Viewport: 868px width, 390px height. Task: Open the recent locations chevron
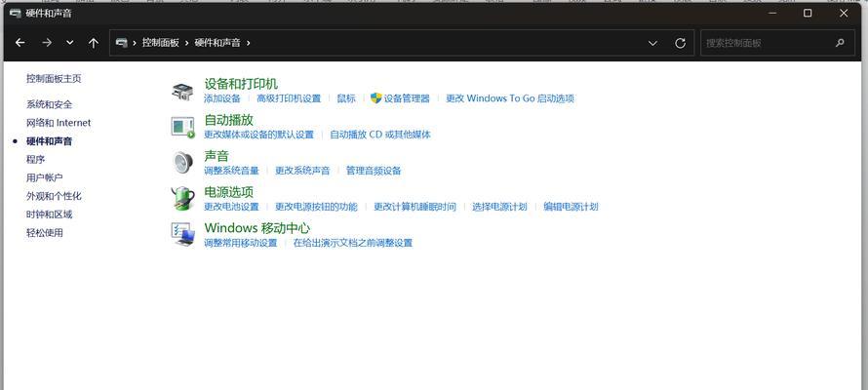click(70, 43)
